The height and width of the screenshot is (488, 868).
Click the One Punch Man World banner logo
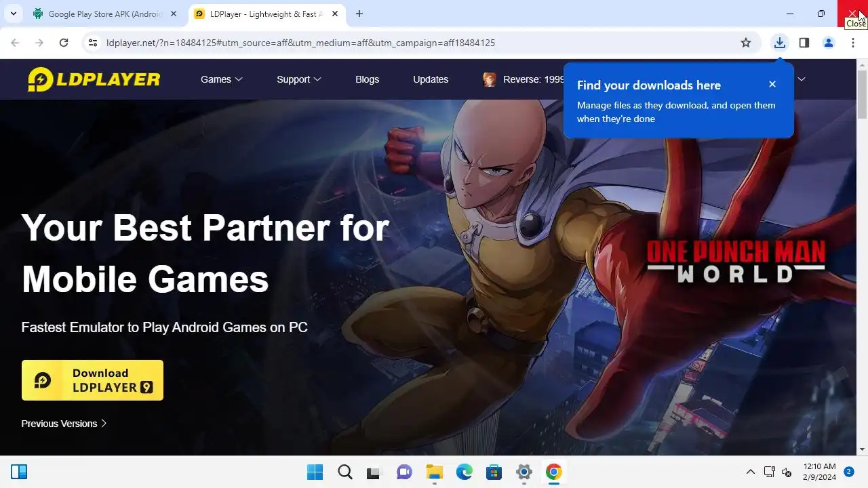coord(736,261)
